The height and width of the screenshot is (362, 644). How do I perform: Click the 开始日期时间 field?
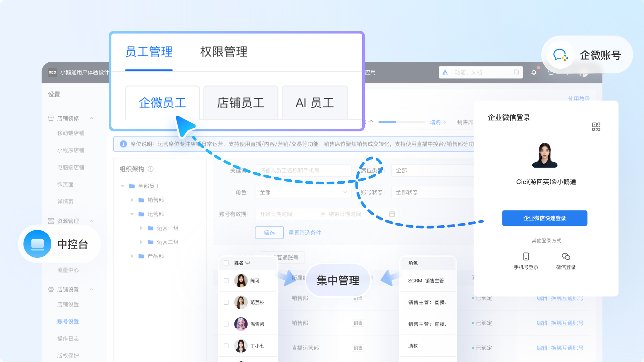tap(276, 214)
